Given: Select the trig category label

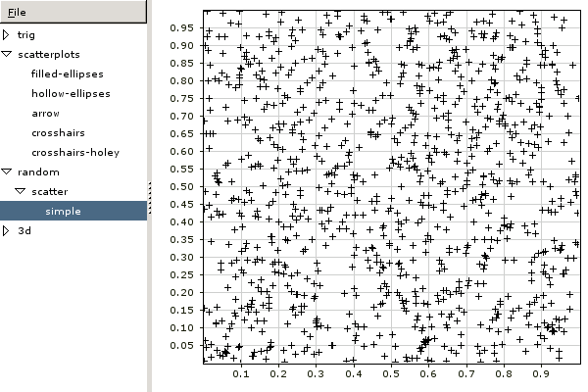Looking at the screenshot, I should [25, 35].
